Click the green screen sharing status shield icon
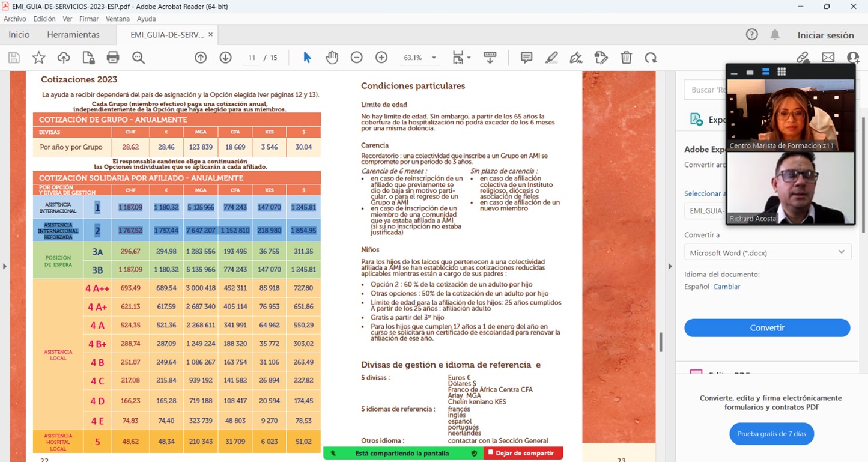Viewport: 868px width, 462px height. click(x=474, y=453)
